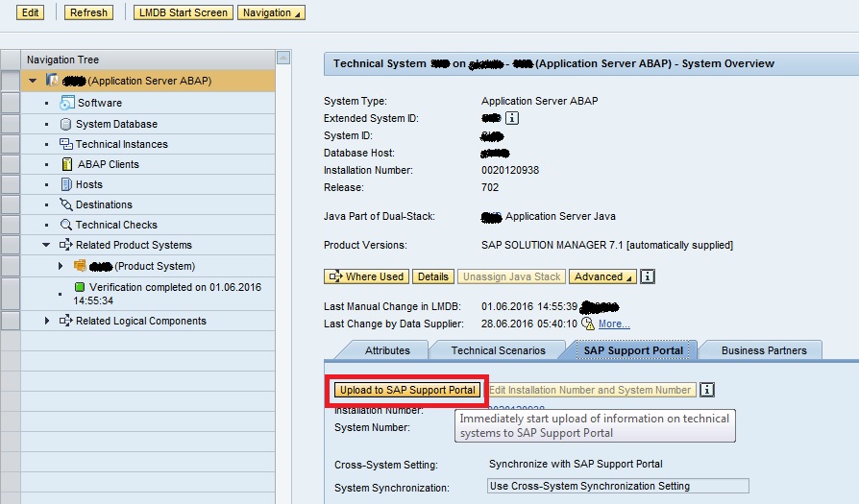Collapse the Related Product Systems node
This screenshot has height=504, width=859.
46,245
